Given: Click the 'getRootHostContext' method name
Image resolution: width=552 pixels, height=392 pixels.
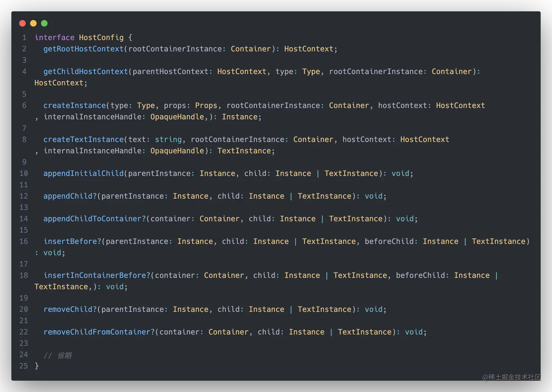Looking at the screenshot, I should (x=84, y=49).
